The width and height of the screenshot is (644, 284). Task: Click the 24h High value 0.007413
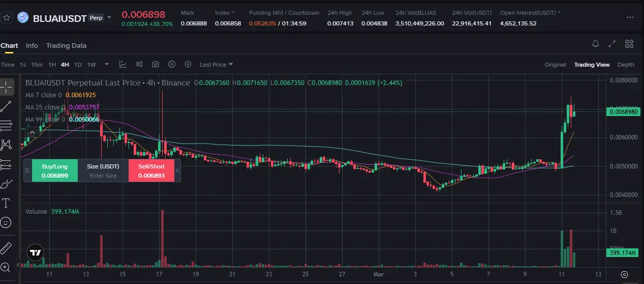[x=340, y=23]
